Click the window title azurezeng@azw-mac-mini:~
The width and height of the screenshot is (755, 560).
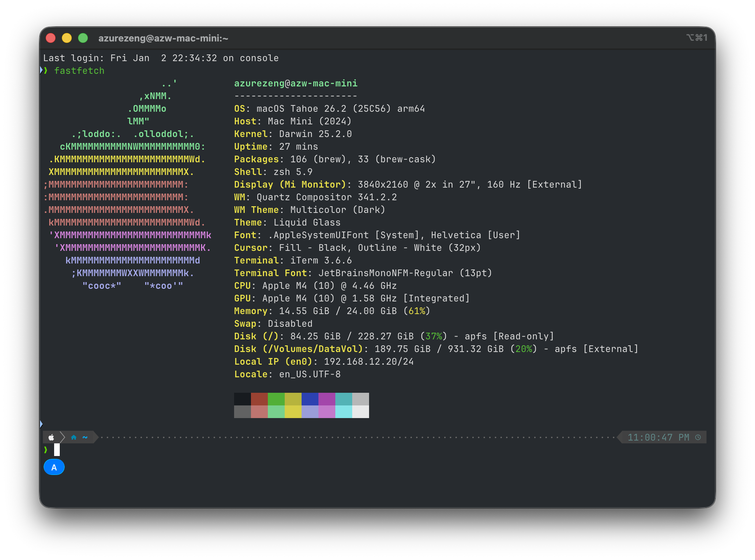(x=163, y=38)
